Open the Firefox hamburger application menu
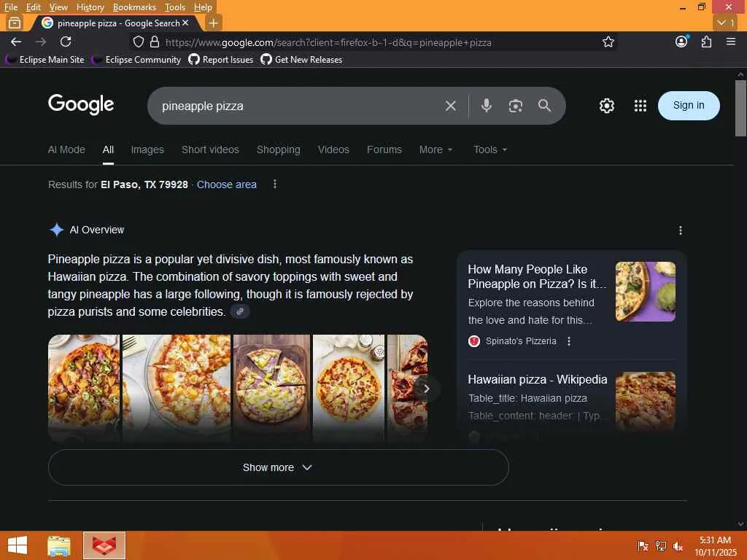 click(x=731, y=42)
